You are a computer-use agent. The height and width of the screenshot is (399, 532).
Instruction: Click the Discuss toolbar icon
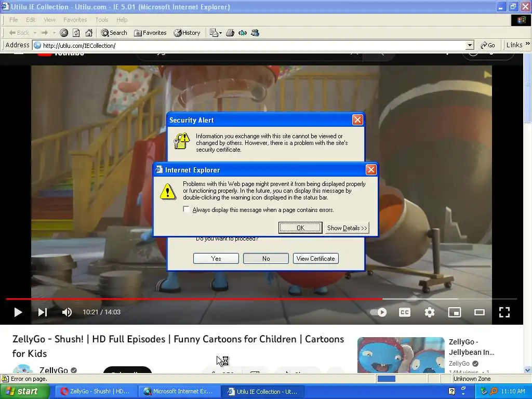[x=243, y=33]
